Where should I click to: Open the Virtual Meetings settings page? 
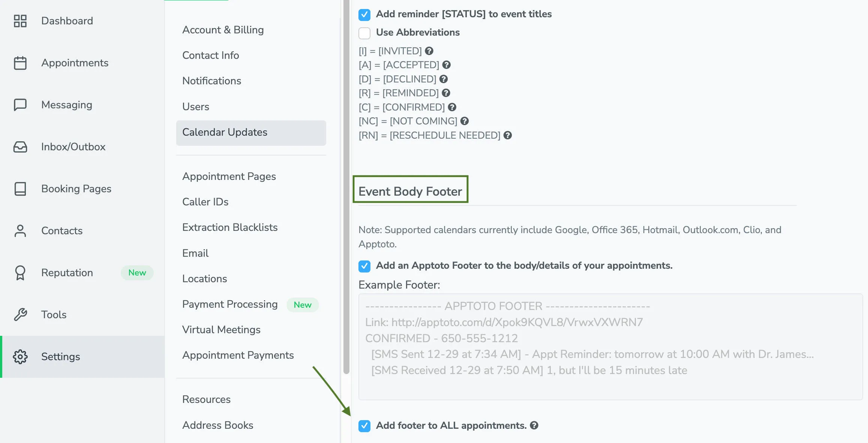click(x=221, y=330)
